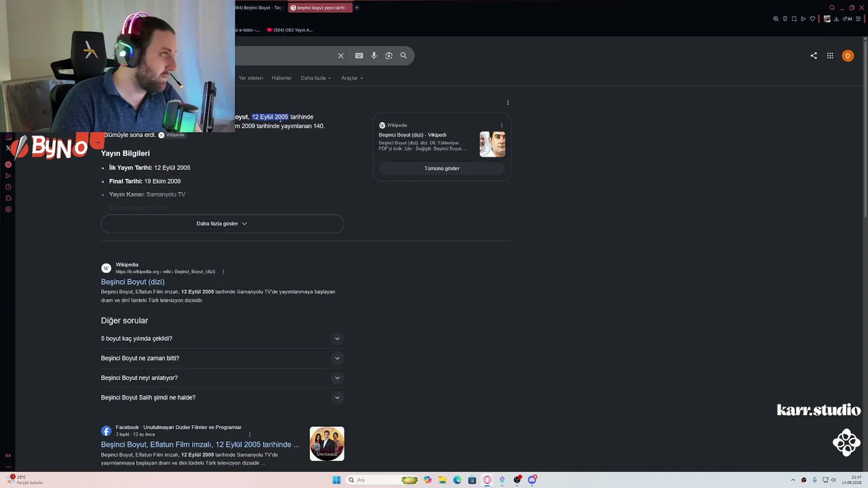Expand 'Beşinci Boyut neyi anlatıyor?' question
Viewport: 868px width, 488px height.
pyautogui.click(x=222, y=378)
